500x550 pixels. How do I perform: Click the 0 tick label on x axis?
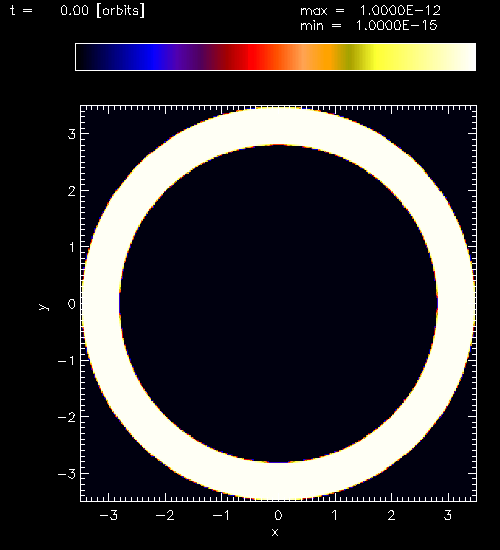[x=278, y=515]
